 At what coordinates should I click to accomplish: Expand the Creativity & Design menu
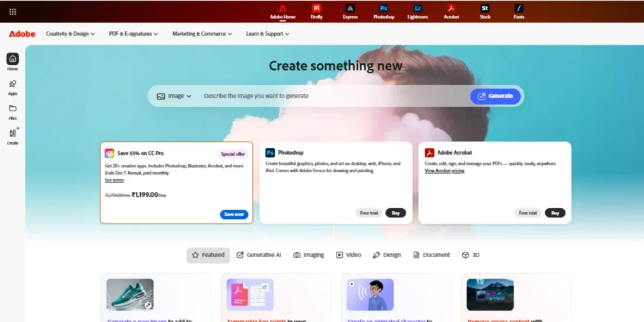coord(70,34)
